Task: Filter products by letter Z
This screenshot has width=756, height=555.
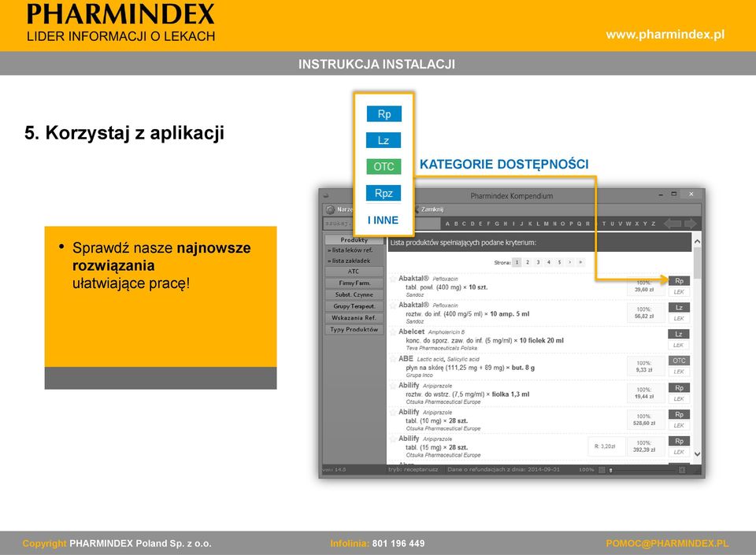Action: tap(654, 224)
